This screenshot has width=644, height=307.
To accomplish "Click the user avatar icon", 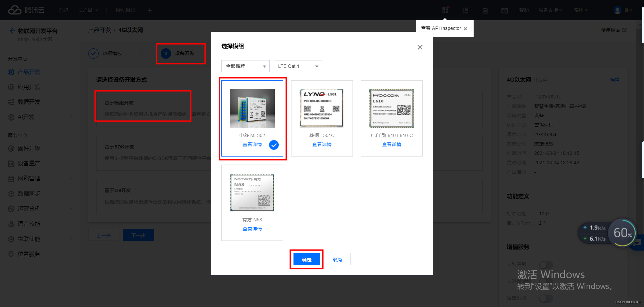I will (x=618, y=10).
